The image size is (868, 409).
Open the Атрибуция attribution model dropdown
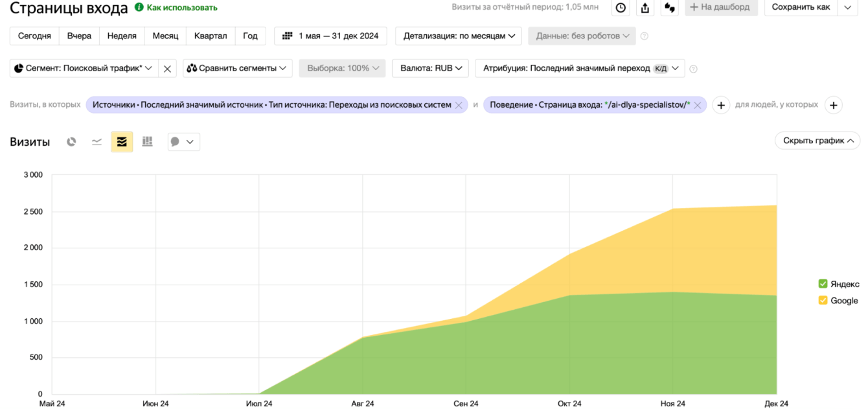[579, 68]
